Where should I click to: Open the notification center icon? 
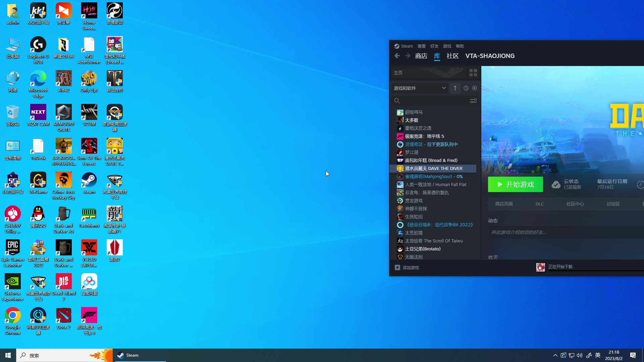pos(633,355)
